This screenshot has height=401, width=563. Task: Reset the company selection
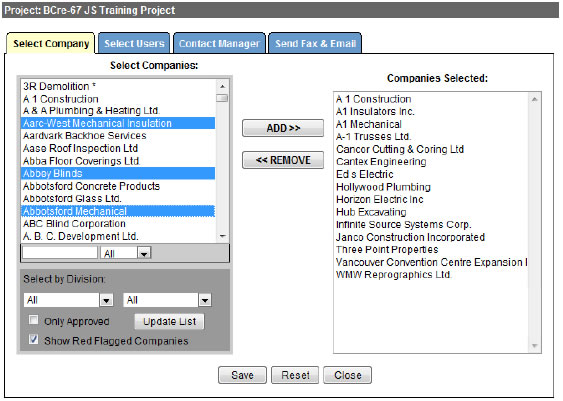pos(295,375)
